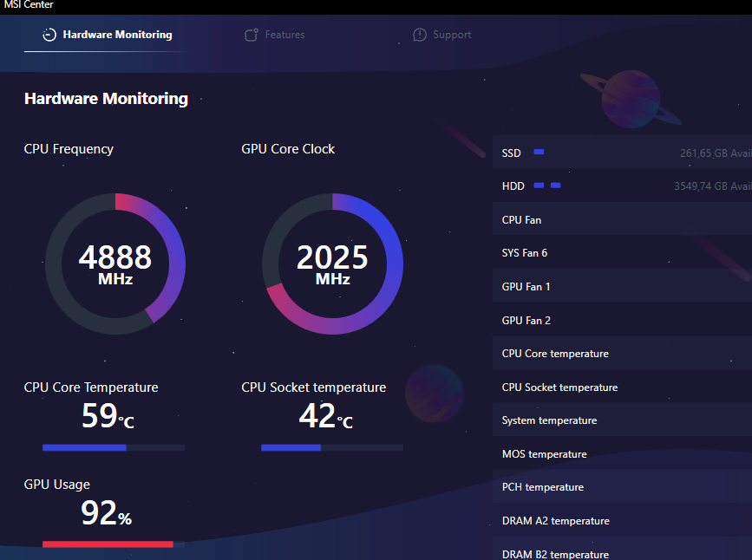Screen dimensions: 752x560
Task: Click the second HDD drive indicator
Action: [556, 185]
